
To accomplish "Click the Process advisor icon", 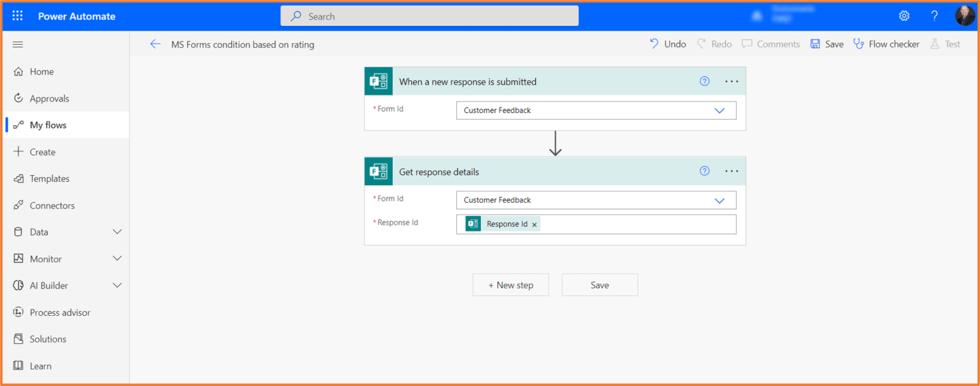I will [x=18, y=312].
